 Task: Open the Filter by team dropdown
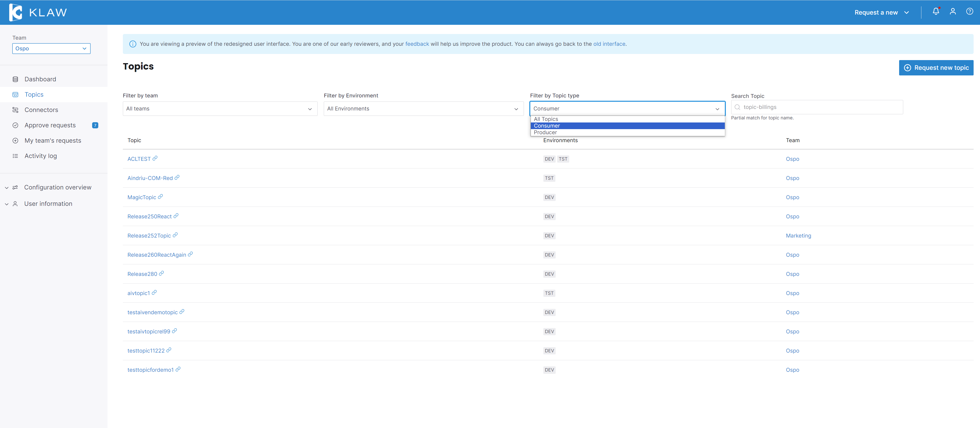(220, 109)
